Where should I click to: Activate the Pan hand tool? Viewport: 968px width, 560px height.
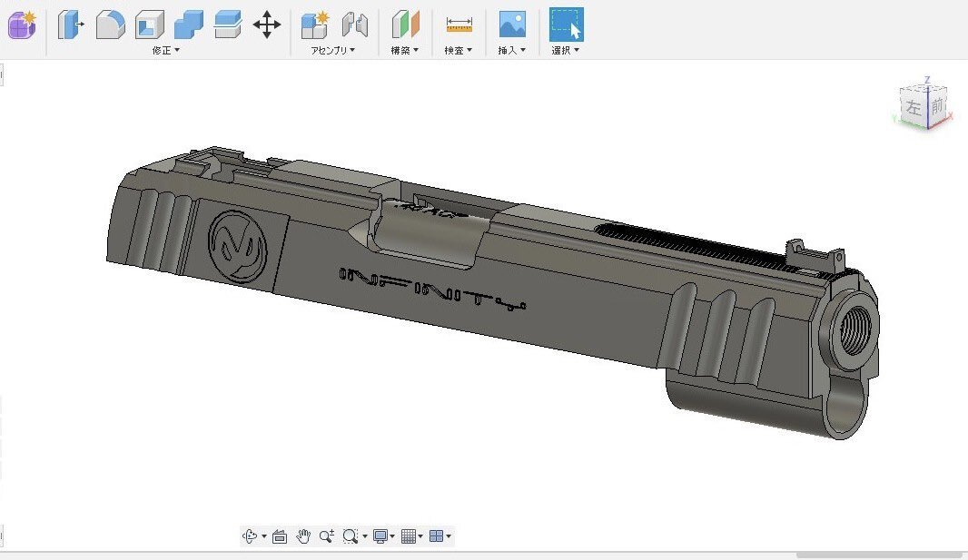(x=303, y=536)
